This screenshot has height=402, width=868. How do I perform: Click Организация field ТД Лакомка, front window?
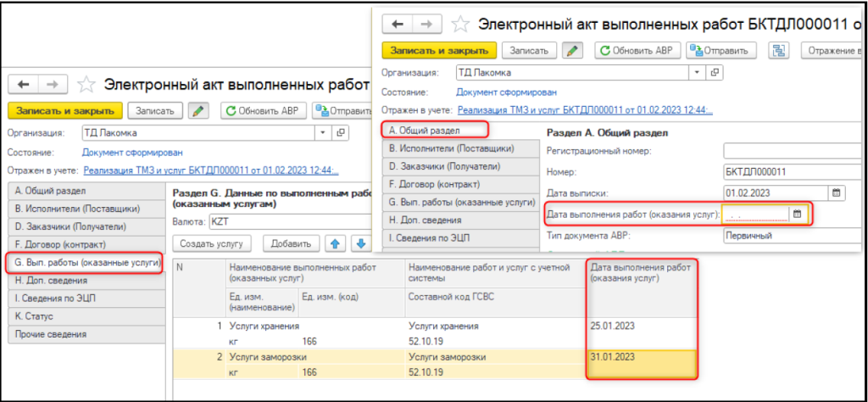(x=572, y=73)
